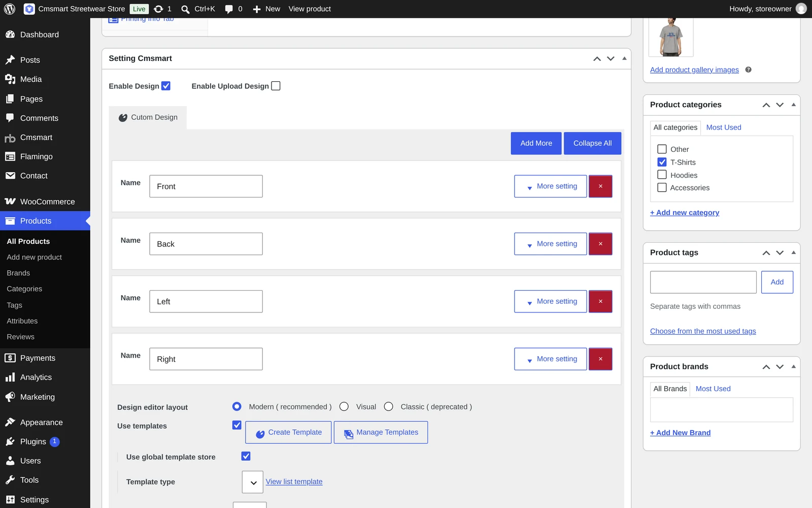Click the gallery images help icon

[x=748, y=70]
